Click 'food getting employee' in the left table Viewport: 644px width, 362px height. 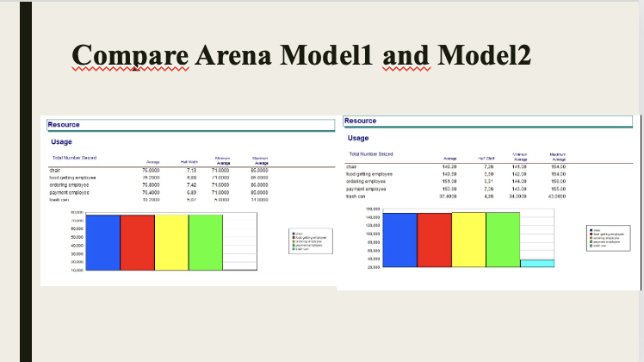coord(72,178)
